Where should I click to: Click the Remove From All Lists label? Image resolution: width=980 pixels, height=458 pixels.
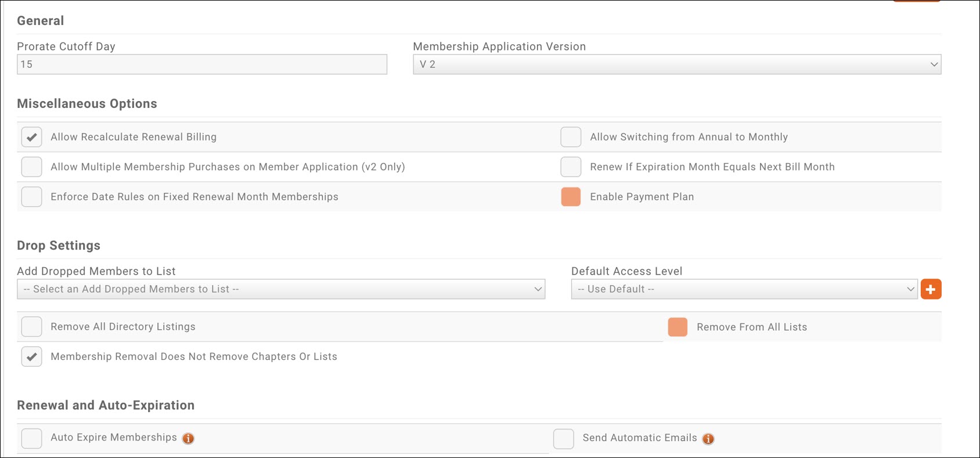751,327
